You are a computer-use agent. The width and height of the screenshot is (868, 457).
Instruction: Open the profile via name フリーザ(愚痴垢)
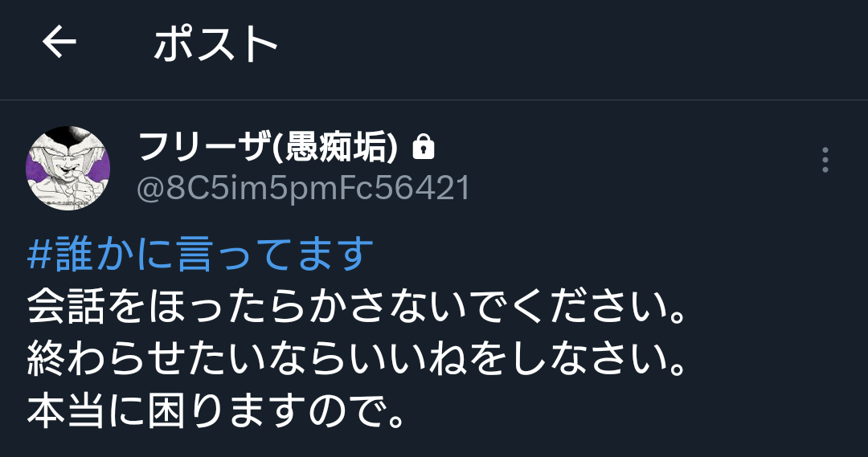click(x=268, y=147)
